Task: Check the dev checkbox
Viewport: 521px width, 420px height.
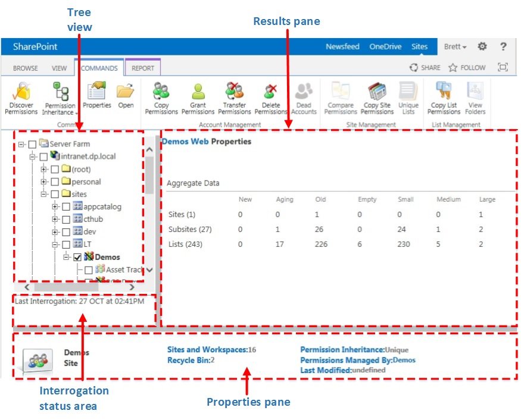Action: 66,232
